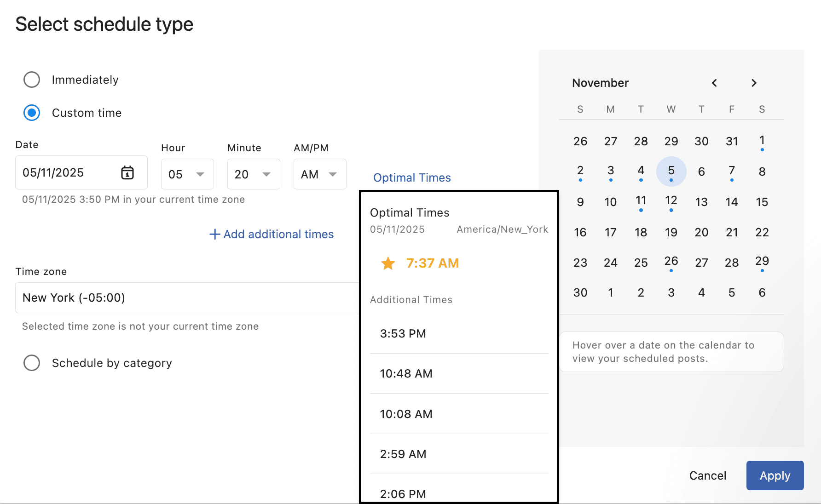Go to next month in calendar

pos(754,83)
